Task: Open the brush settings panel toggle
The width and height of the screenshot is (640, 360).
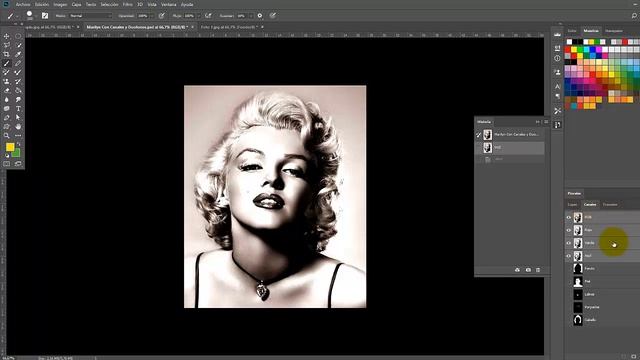Action: [45, 16]
